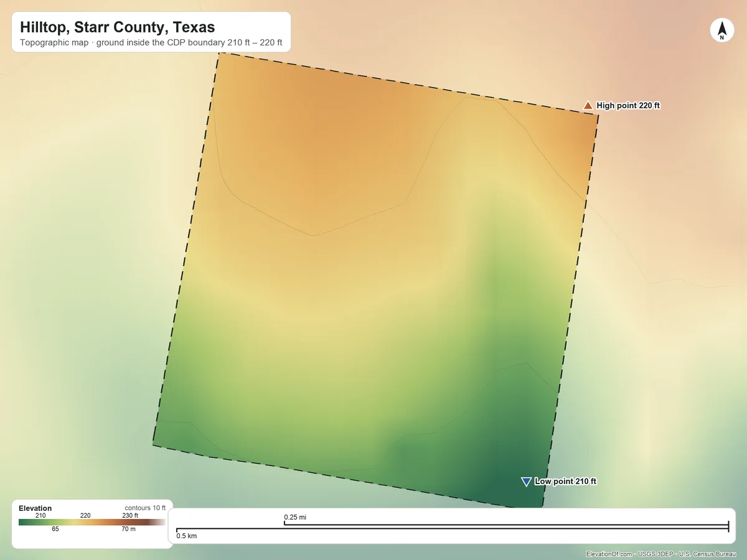747x560 pixels.
Task: Click the 'Low point 210 ft' label
Action: click(x=566, y=482)
